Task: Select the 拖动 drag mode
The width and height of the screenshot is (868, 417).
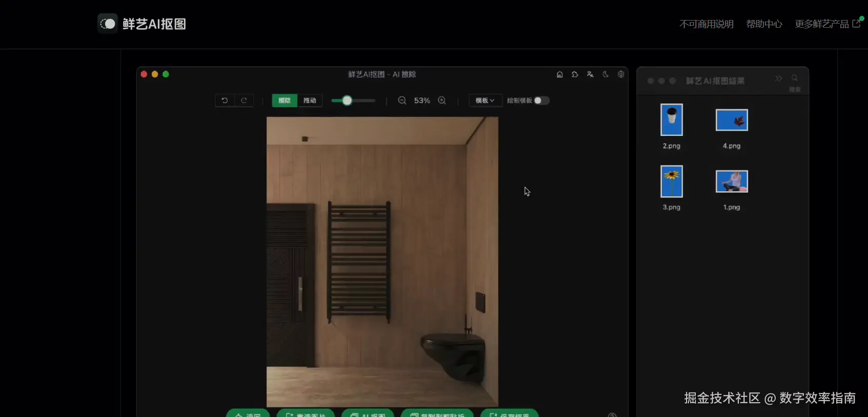Action: pos(309,101)
